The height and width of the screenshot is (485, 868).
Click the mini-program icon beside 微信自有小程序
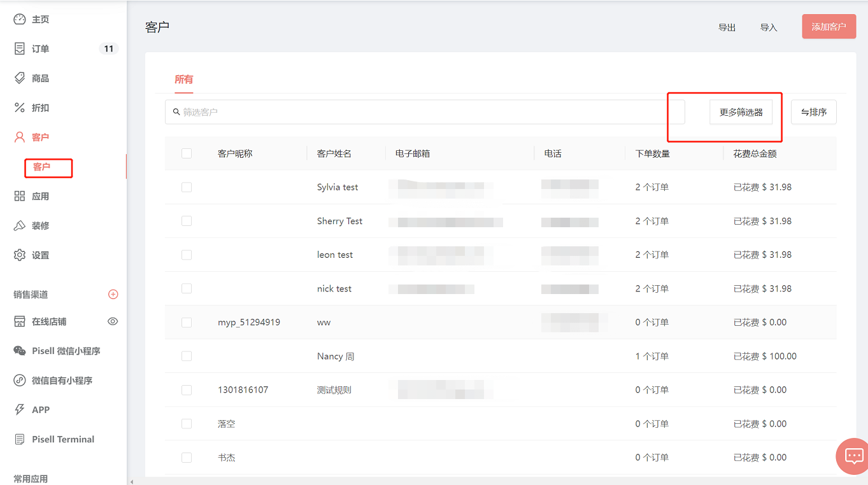point(20,380)
